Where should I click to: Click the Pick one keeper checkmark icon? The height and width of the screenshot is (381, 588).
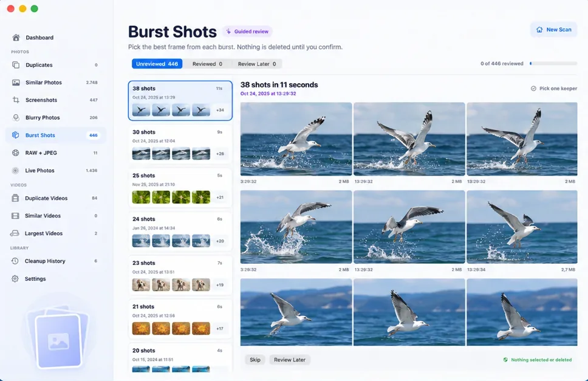[x=533, y=89]
